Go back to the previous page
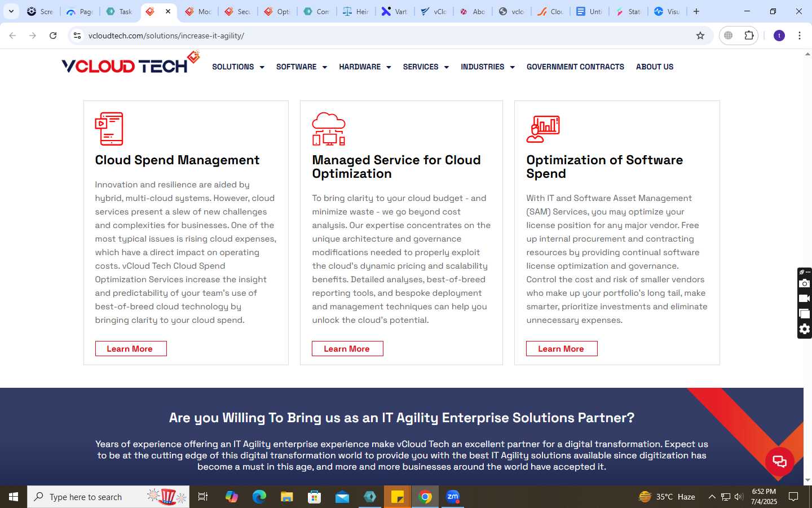The image size is (812, 508). [x=12, y=36]
